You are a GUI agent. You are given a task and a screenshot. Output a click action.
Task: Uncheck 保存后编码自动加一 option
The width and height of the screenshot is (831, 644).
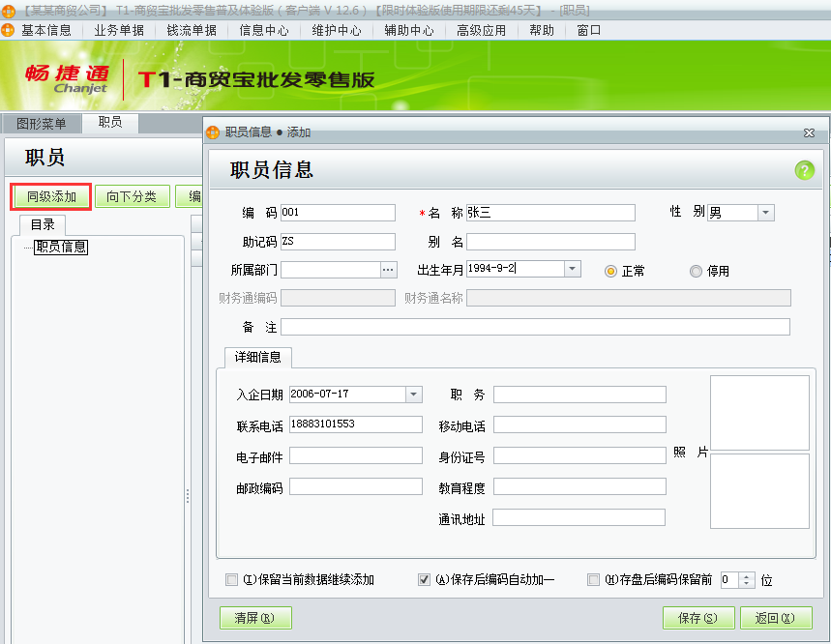(x=424, y=579)
